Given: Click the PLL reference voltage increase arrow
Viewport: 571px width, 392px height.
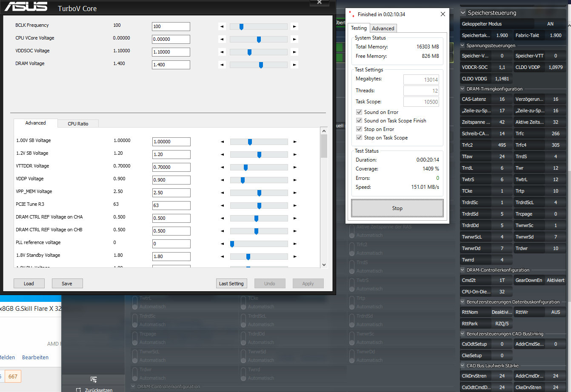Looking at the screenshot, I should (295, 244).
